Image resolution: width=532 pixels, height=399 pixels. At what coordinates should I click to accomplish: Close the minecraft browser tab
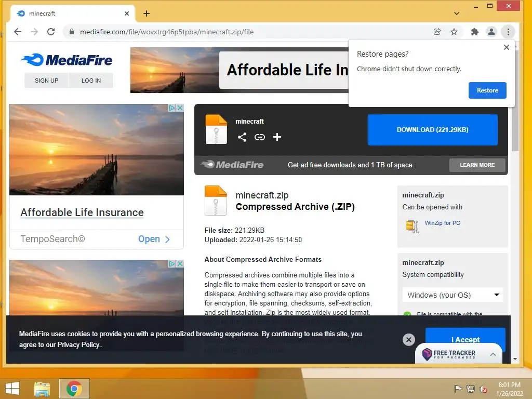pos(127,14)
